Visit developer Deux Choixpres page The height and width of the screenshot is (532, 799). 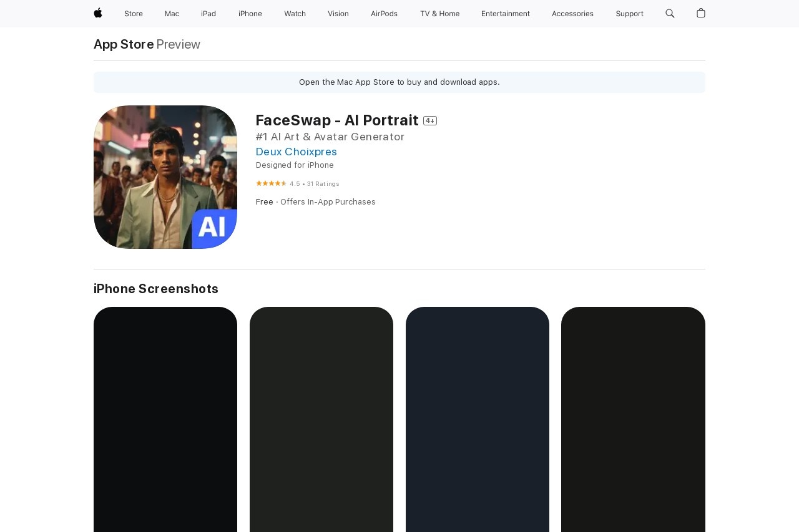point(297,152)
